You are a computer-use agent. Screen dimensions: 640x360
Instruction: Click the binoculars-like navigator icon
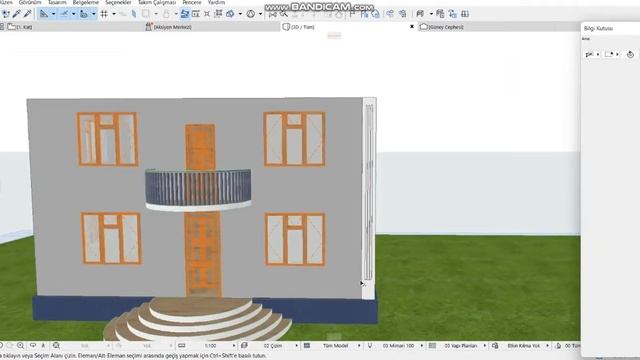coord(420,14)
